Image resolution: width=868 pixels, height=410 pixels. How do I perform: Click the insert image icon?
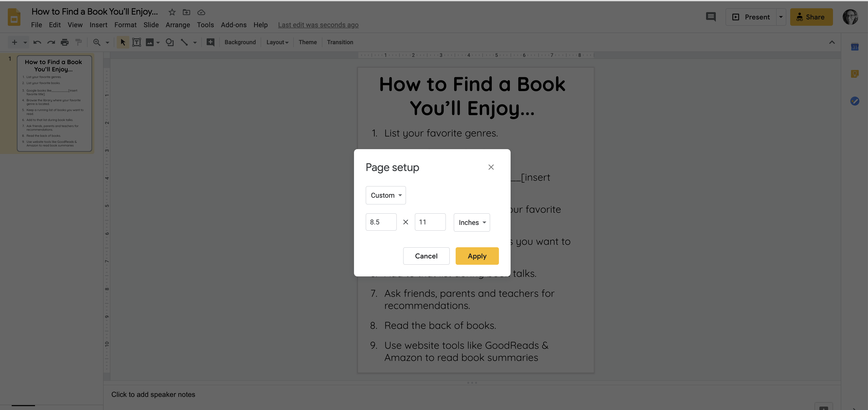tap(150, 43)
